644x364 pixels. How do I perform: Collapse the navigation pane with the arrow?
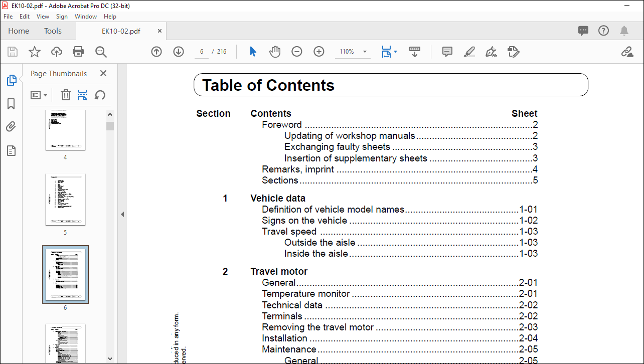pyautogui.click(x=122, y=214)
